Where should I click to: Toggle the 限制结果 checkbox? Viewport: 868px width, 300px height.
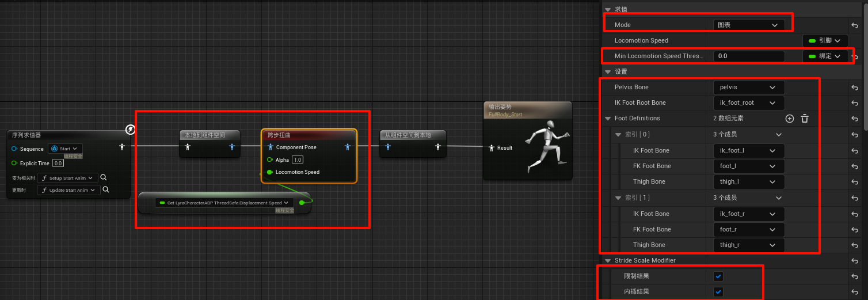tap(718, 276)
